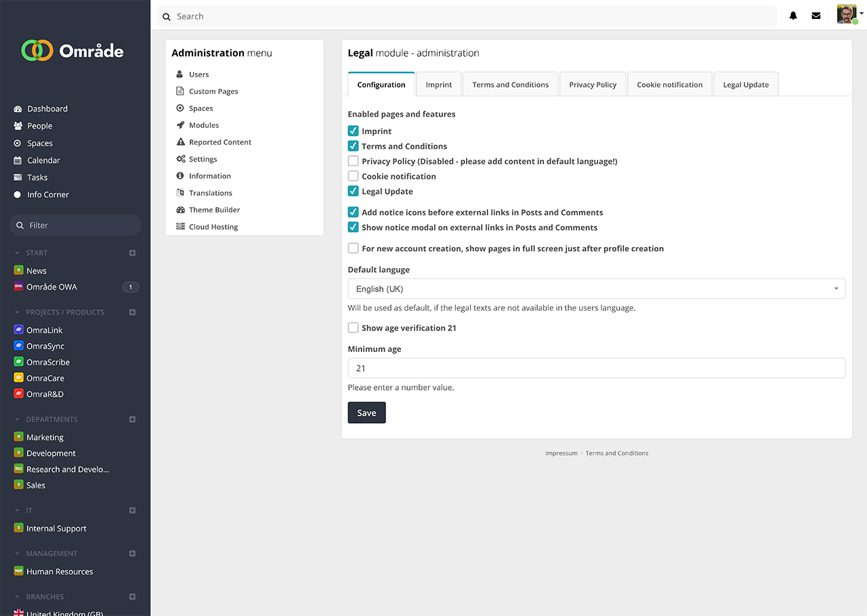Enable the Cookie notification checkbox
This screenshot has width=867, height=616.
coord(353,176)
